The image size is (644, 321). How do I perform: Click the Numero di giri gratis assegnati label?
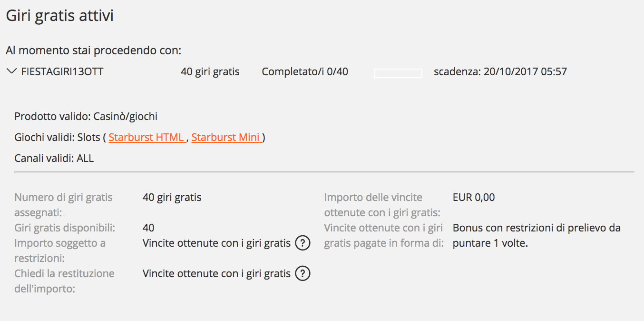64,205
